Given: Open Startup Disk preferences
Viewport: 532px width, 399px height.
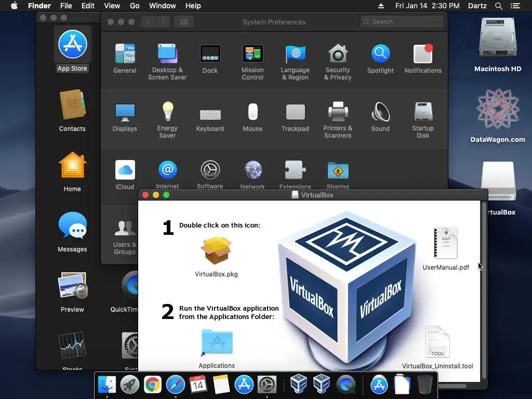Looking at the screenshot, I should 423,120.
